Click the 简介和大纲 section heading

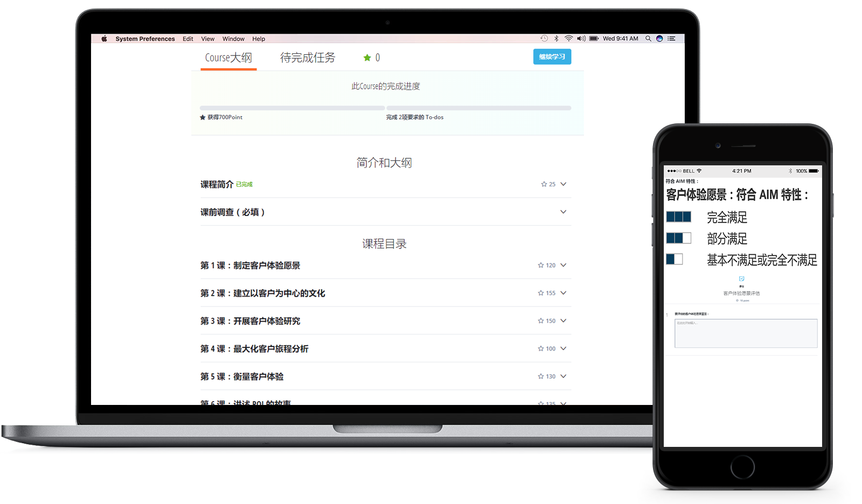[x=384, y=163]
